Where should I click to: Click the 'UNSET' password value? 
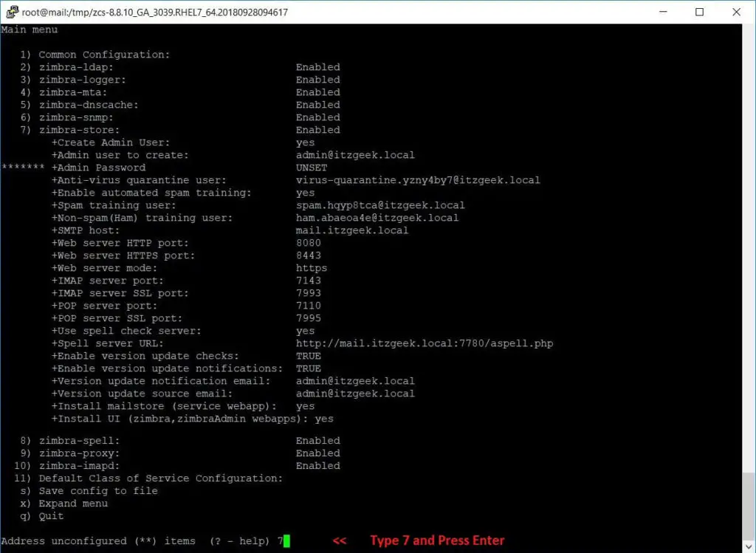pyautogui.click(x=312, y=168)
